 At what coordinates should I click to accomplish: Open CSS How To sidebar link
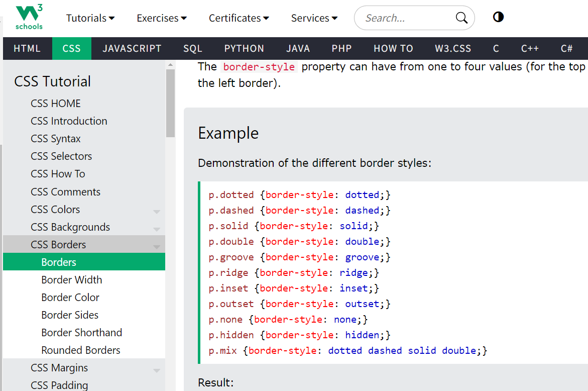pyautogui.click(x=84, y=174)
